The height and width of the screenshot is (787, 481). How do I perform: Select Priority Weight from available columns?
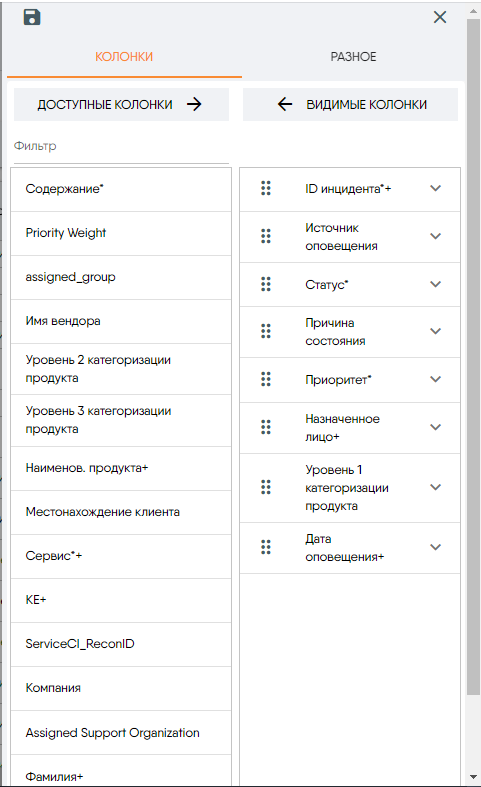tap(121, 233)
